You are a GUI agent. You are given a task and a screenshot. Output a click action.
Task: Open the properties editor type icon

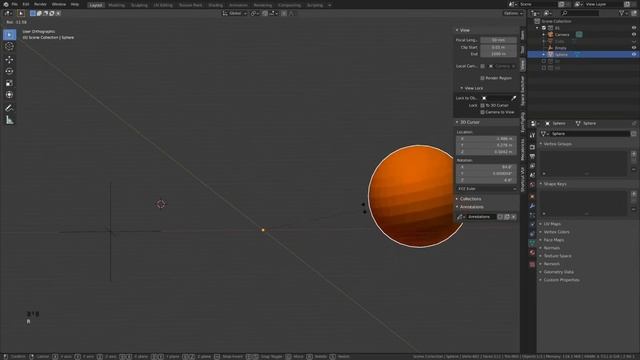[x=534, y=123]
